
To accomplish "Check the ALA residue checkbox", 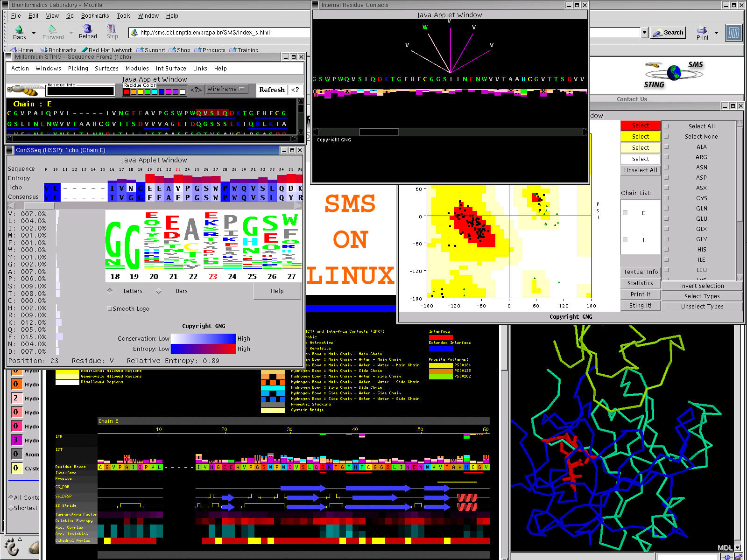I will click(667, 147).
